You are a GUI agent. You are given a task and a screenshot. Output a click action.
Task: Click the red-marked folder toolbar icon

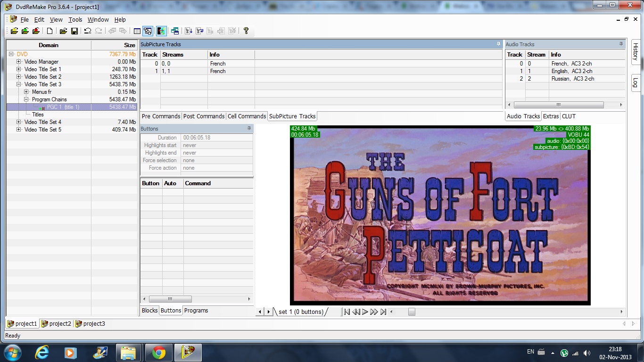(36, 31)
